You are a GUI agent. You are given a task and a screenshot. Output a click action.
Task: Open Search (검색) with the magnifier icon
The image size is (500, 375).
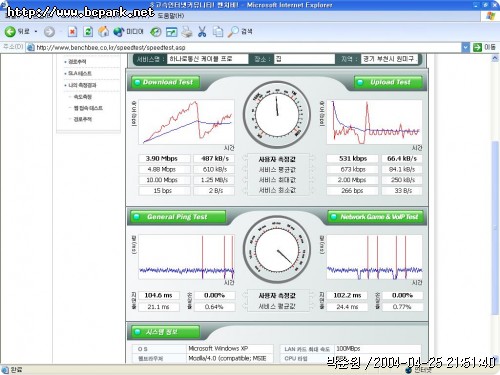coord(240,32)
